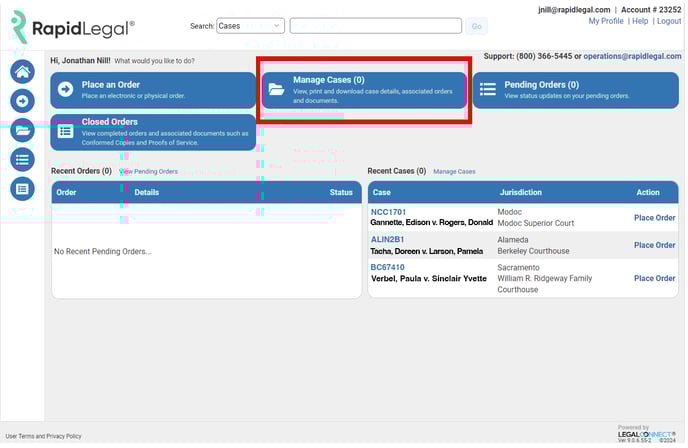
Task: Click Tacha, Doreen v. Larson, Pamela text
Action: pyautogui.click(x=426, y=251)
